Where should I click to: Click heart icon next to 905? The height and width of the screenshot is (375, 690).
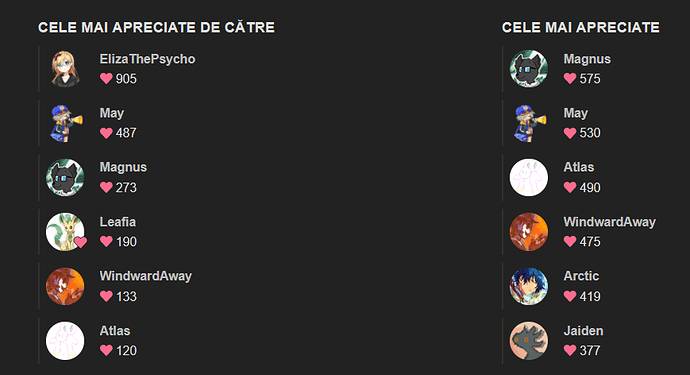tap(106, 79)
